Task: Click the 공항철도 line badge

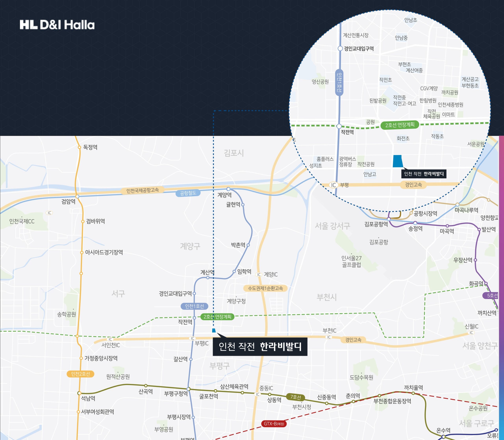Action: (188, 193)
